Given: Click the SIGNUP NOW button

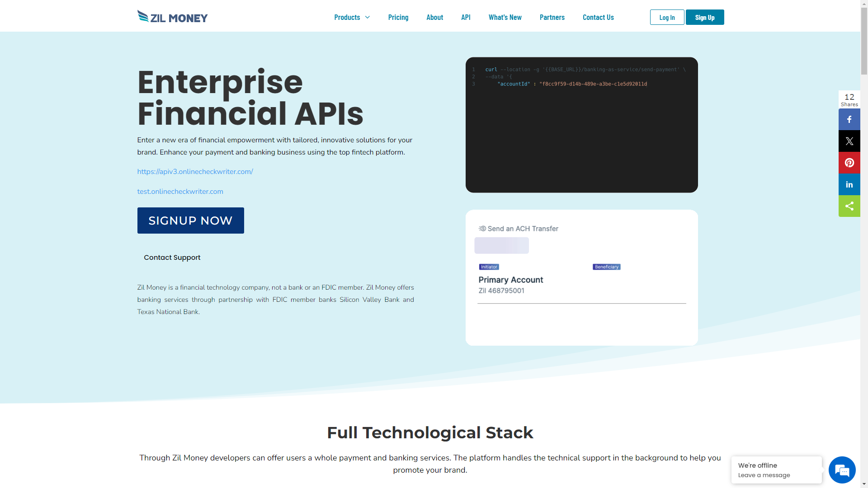Looking at the screenshot, I should coord(190,221).
